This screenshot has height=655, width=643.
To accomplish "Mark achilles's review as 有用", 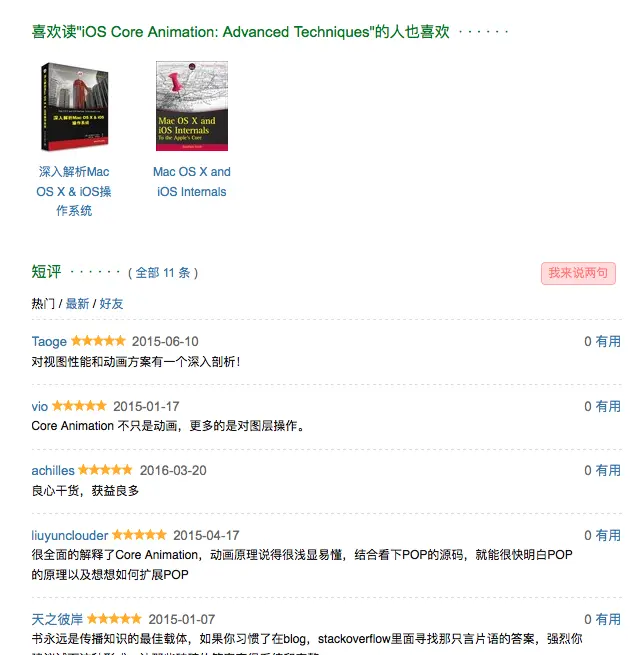I will [608, 471].
